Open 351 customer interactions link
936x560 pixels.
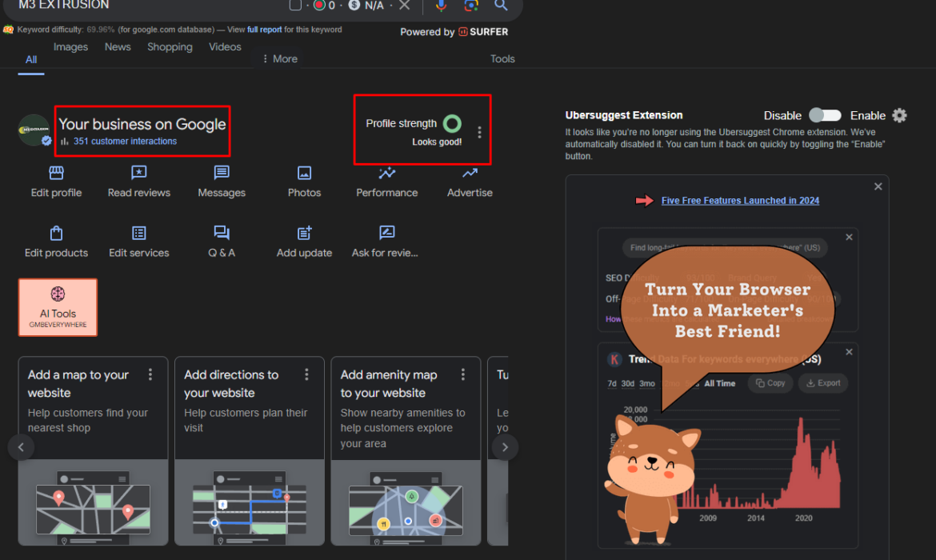[x=125, y=142]
